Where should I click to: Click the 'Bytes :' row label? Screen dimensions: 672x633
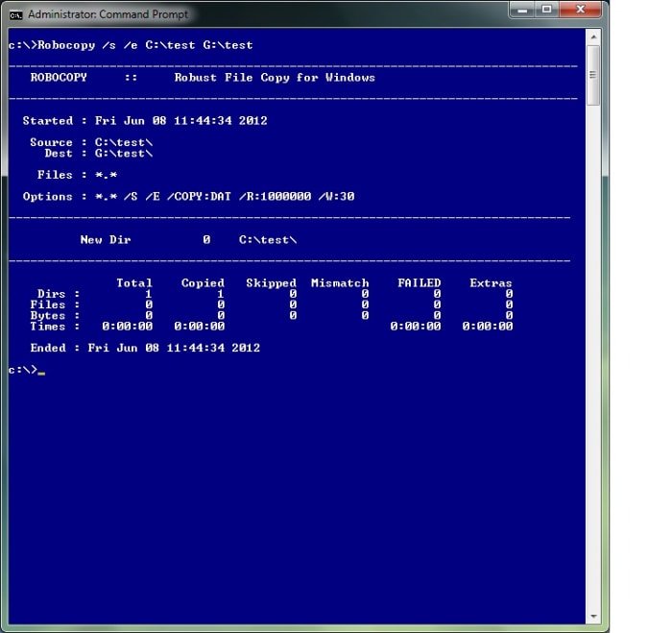click(55, 316)
